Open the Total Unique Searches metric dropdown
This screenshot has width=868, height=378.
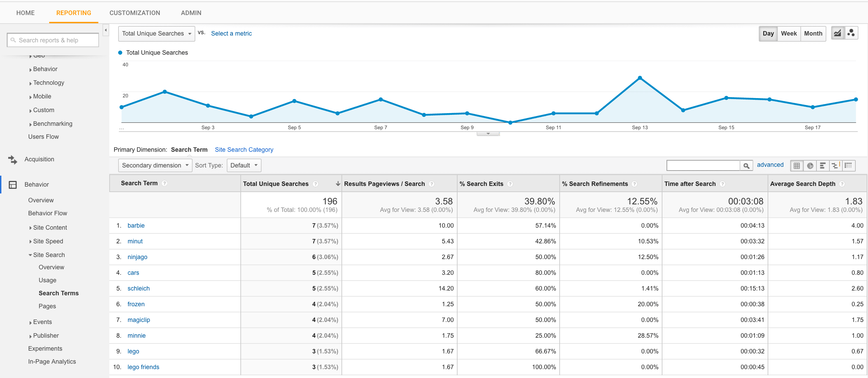pos(157,33)
